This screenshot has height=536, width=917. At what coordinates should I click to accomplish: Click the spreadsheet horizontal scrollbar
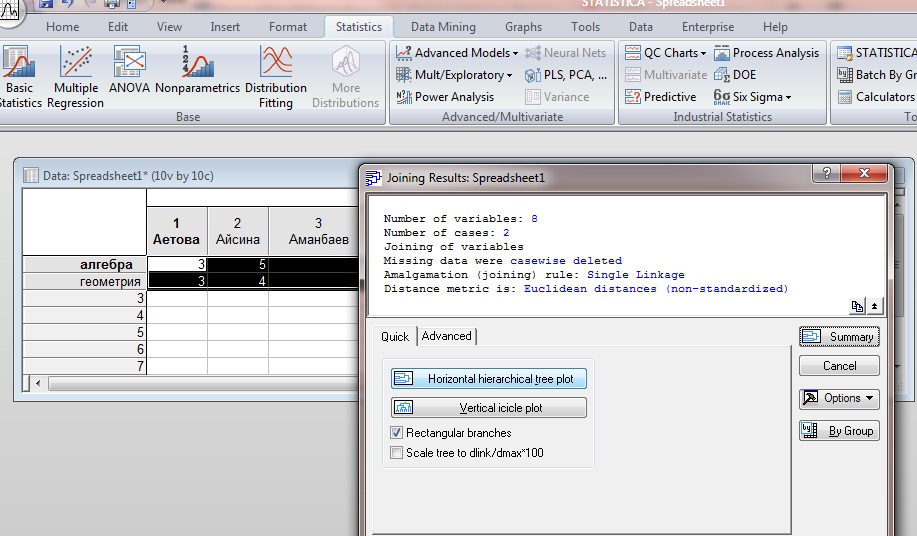[199, 383]
